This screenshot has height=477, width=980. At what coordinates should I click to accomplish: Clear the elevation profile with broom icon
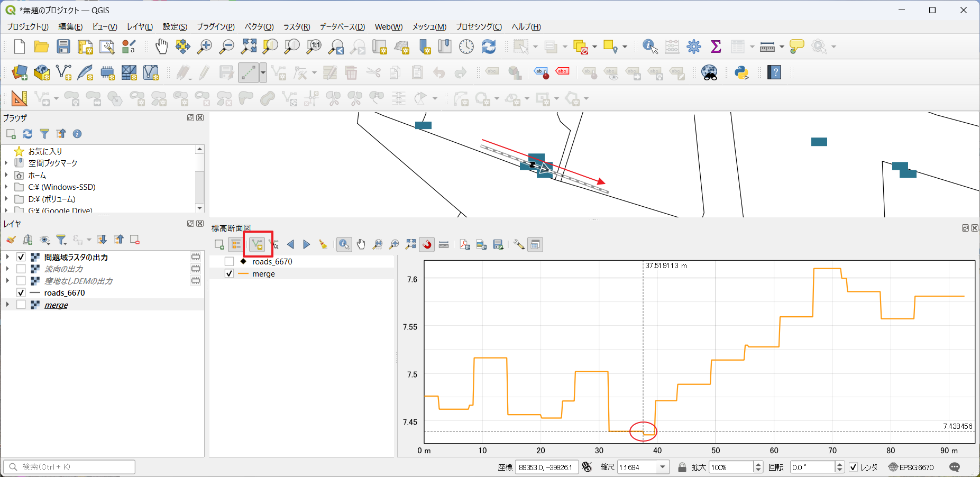pos(323,244)
